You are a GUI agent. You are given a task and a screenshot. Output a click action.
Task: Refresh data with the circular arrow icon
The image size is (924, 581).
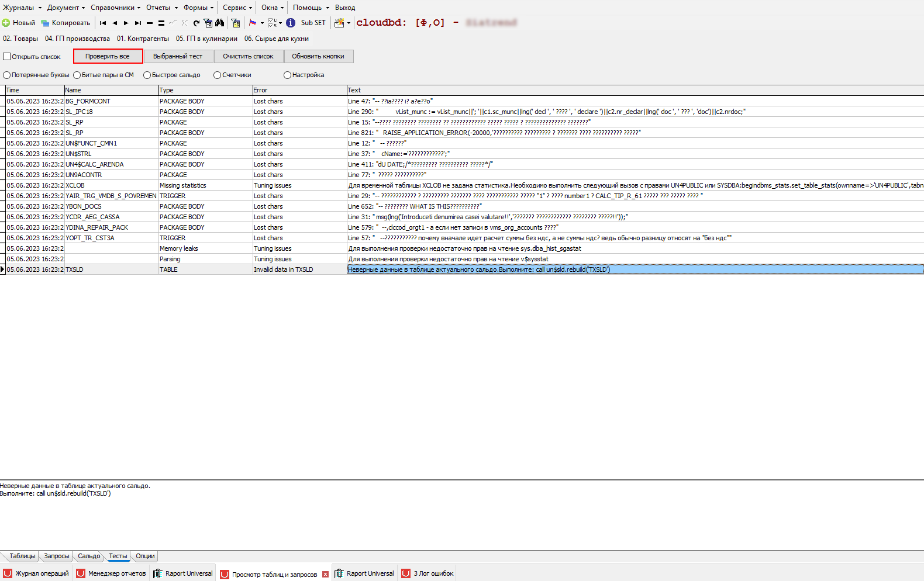[x=196, y=23]
